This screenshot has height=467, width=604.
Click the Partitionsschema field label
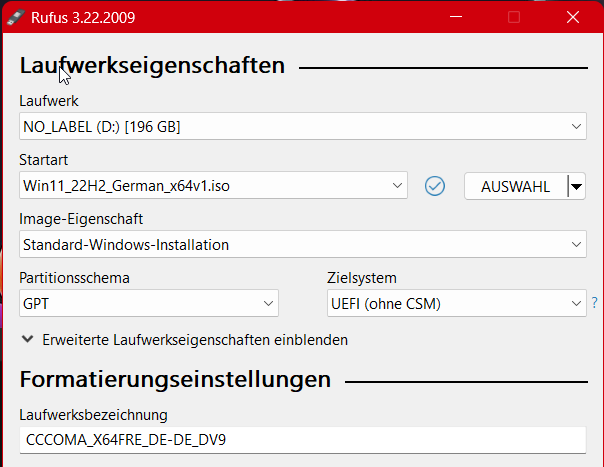click(74, 278)
